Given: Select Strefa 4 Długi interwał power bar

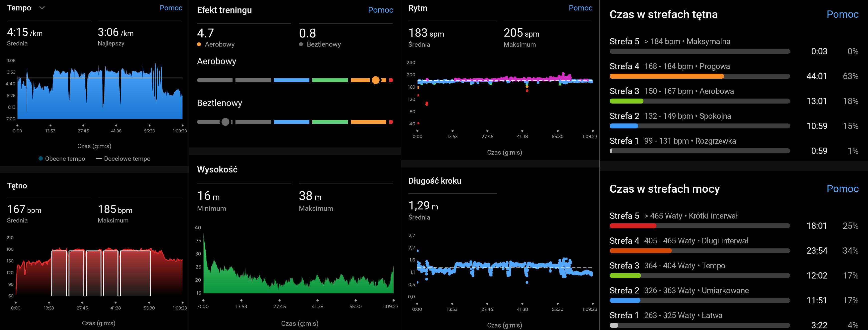Looking at the screenshot, I should pyautogui.click(x=640, y=251).
